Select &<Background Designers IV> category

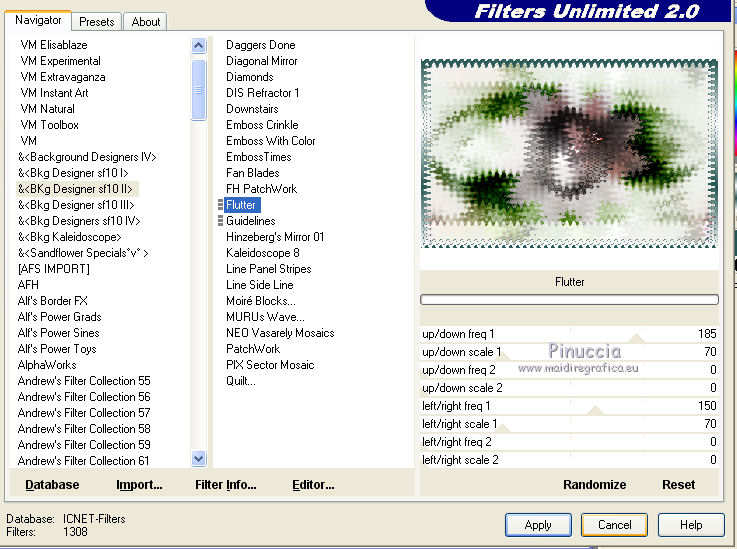click(87, 157)
